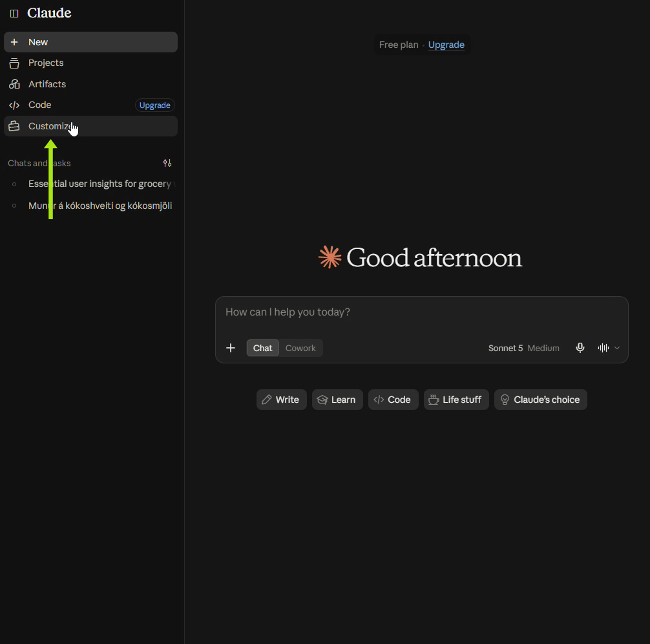Click the Claude's choice suggestion chip
650x644 pixels.
click(541, 400)
